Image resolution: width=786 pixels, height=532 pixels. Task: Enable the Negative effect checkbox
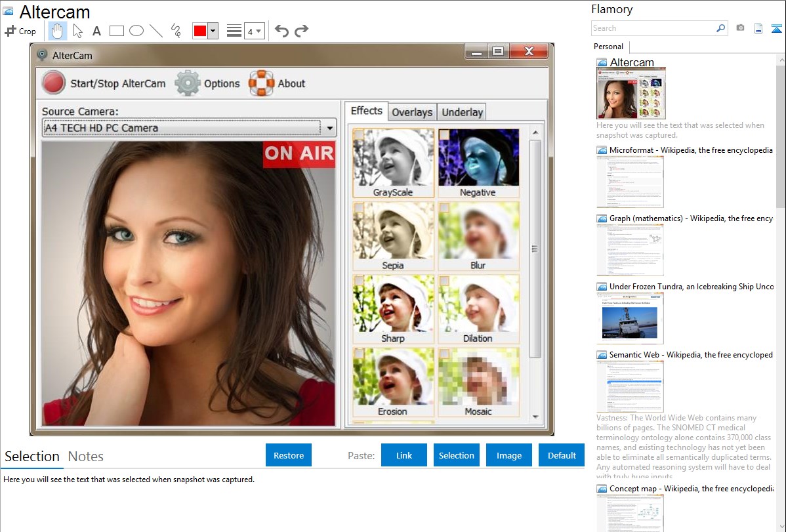(x=444, y=135)
